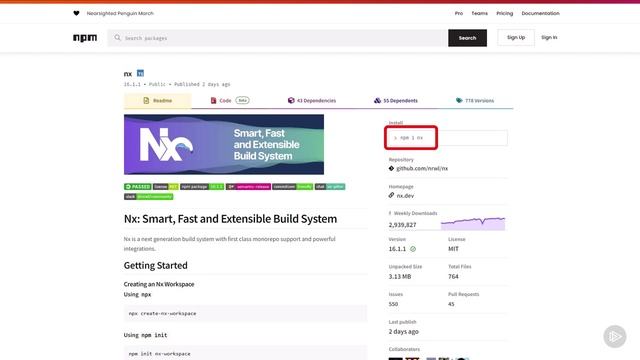
Task: Open the Teams menu link
Action: [480, 13]
